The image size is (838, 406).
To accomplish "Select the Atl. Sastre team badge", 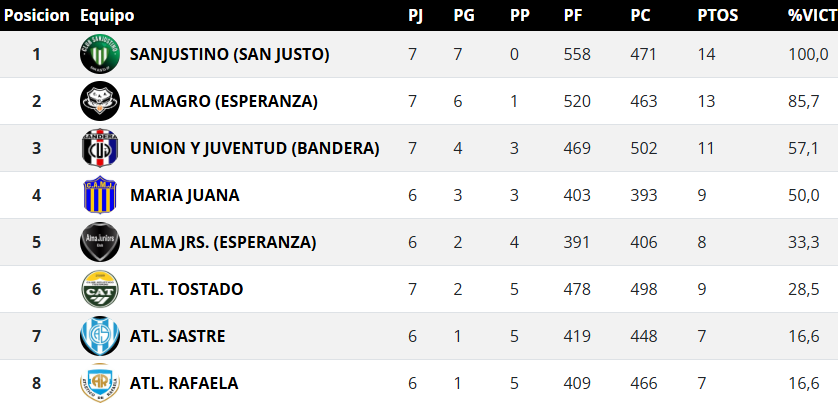I will click(x=100, y=336).
